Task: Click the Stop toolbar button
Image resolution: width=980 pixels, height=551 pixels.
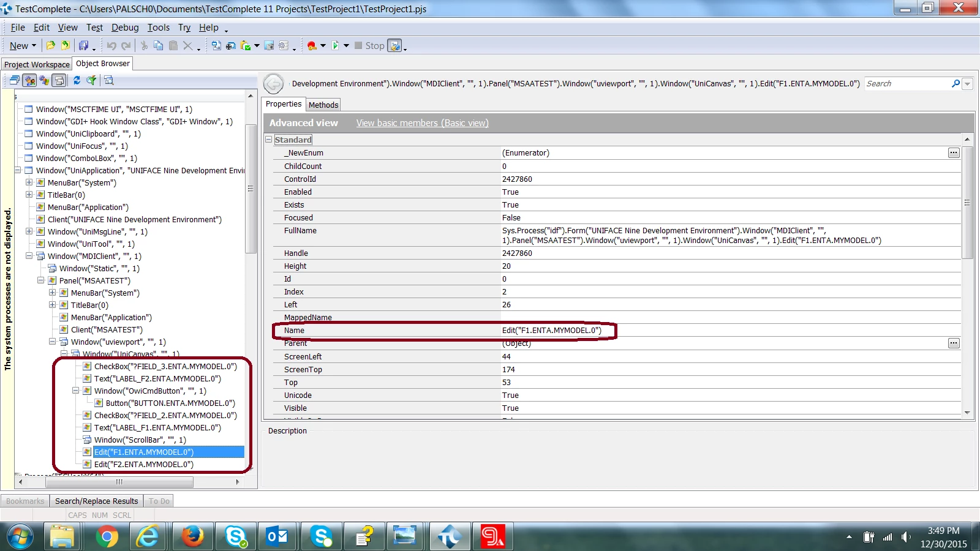Action: click(x=369, y=45)
